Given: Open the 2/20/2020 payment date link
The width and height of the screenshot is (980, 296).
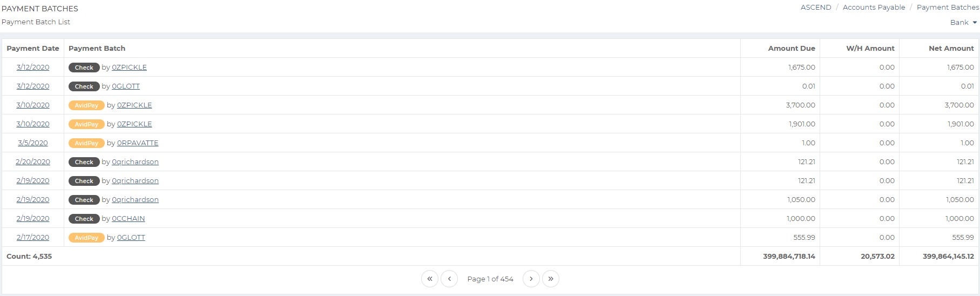Looking at the screenshot, I should pyautogui.click(x=33, y=162).
